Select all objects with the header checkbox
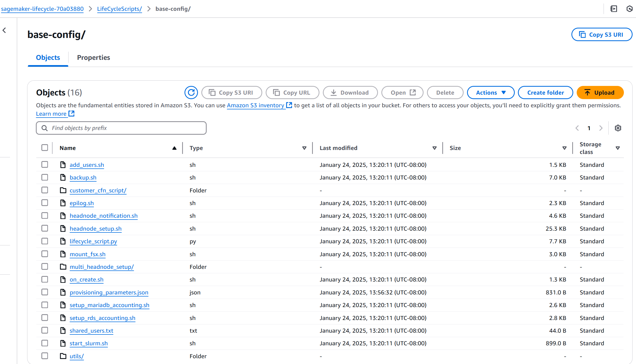The width and height of the screenshot is (636, 364). pyautogui.click(x=44, y=148)
